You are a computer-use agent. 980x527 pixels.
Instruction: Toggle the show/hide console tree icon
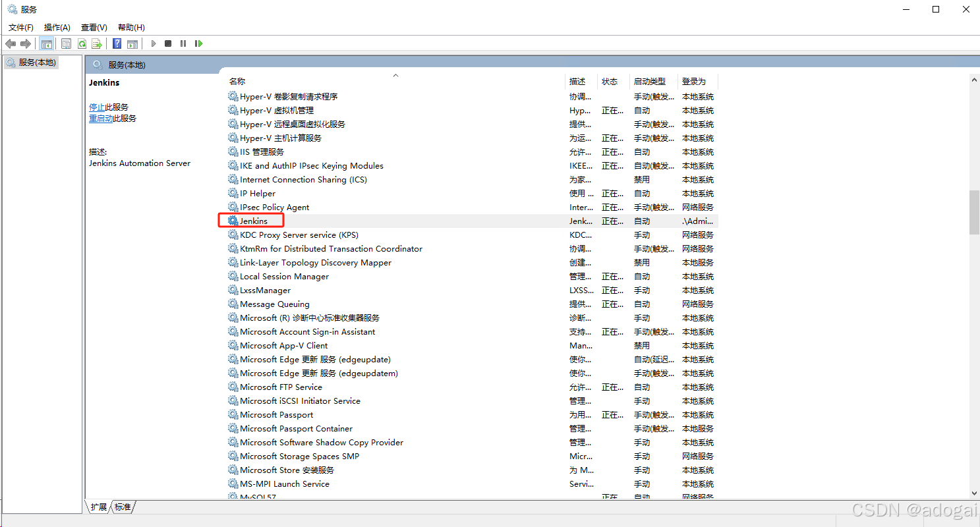[x=46, y=43]
